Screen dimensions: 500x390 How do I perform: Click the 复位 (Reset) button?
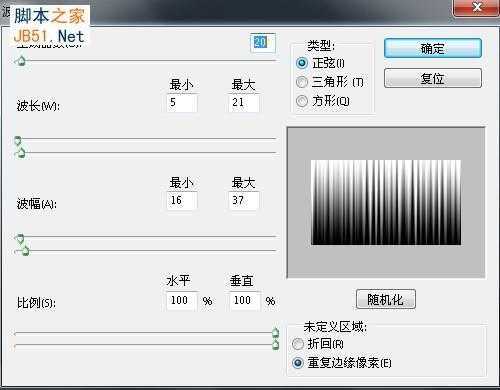click(433, 78)
